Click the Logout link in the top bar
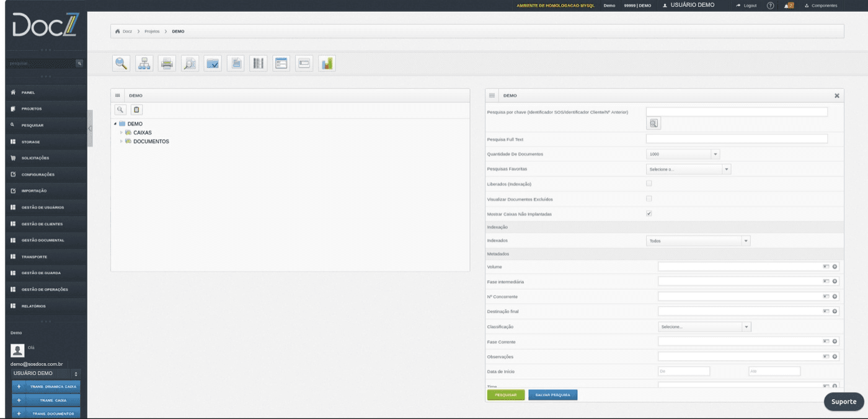 click(x=746, y=6)
